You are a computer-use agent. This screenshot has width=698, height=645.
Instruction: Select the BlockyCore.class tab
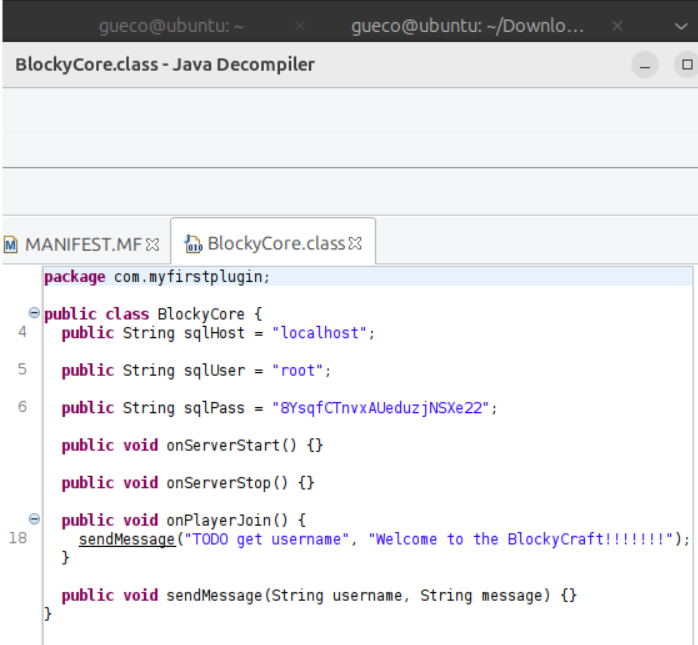(273, 243)
